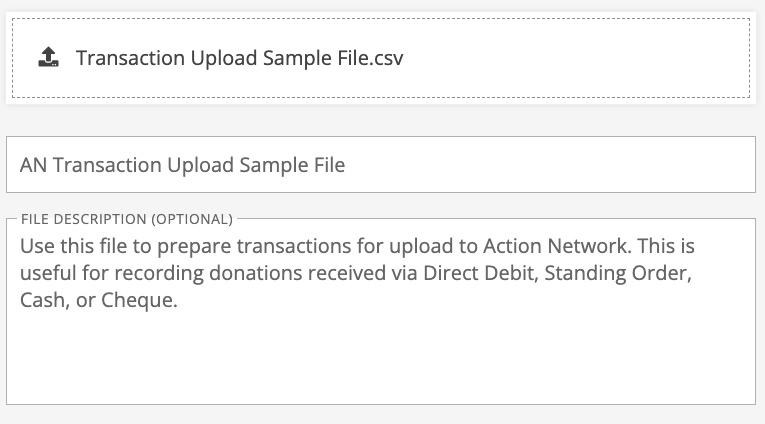
Task: Click 'Direct Debit' in the description text
Action: pyautogui.click(x=481, y=273)
